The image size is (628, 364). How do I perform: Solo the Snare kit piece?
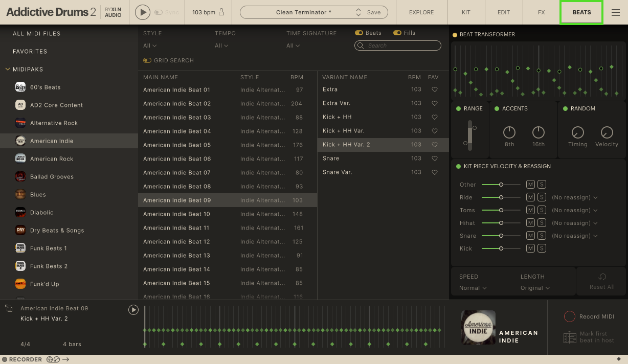point(542,236)
